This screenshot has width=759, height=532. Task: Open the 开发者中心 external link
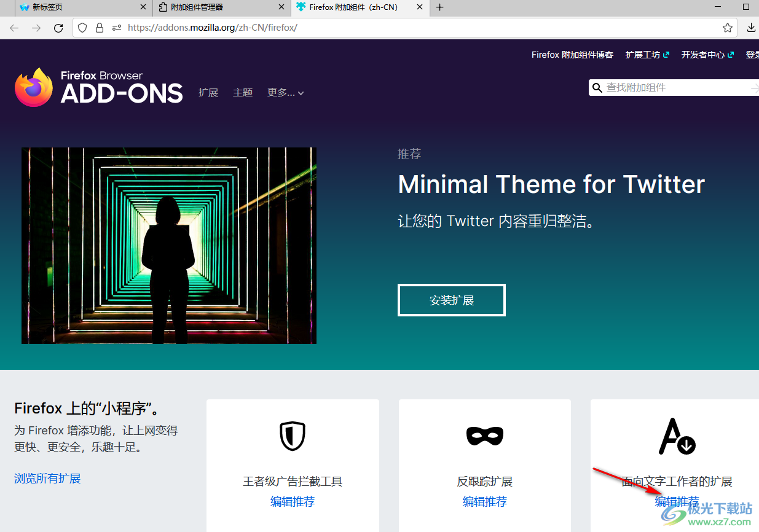click(x=707, y=55)
